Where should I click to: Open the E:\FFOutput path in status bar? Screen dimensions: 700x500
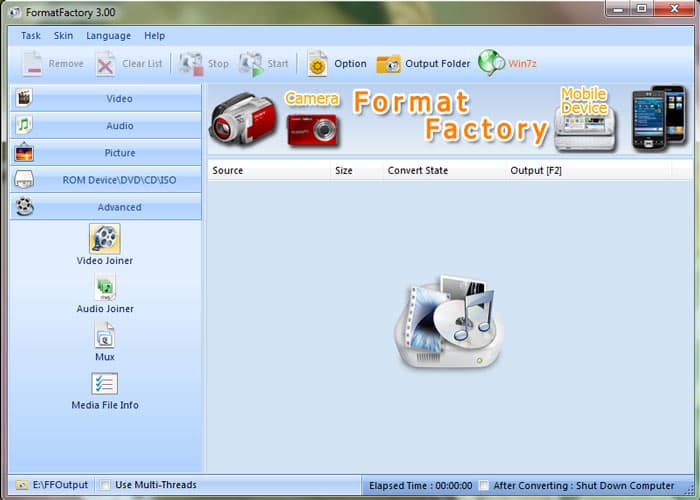tap(60, 485)
